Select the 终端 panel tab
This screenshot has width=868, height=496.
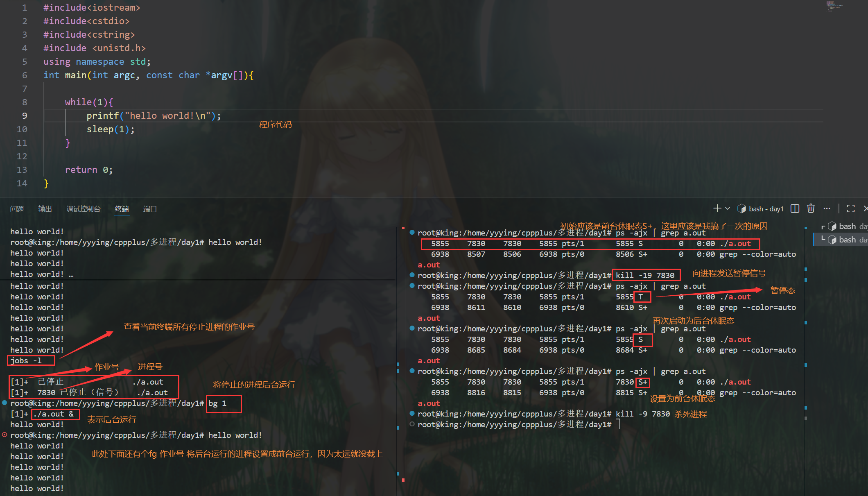pos(122,209)
